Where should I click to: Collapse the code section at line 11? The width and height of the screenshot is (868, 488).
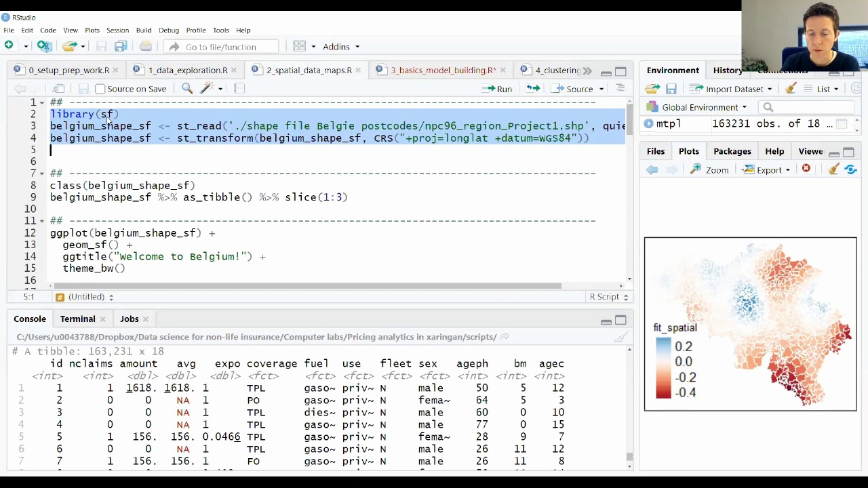[x=41, y=221]
